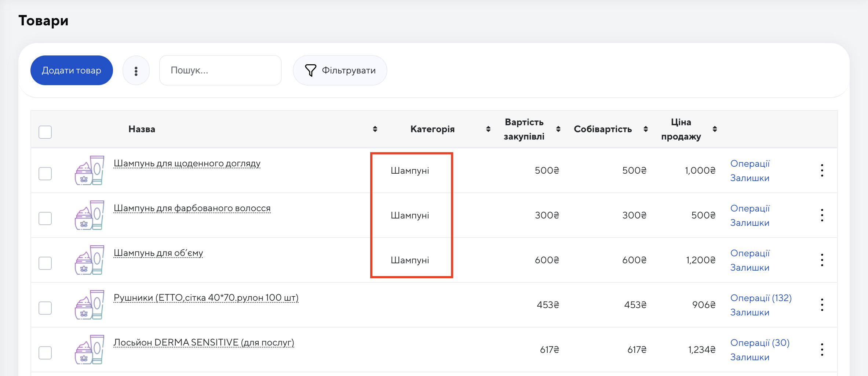Sort by Собівартість column arrows
The image size is (868, 376).
click(x=646, y=129)
